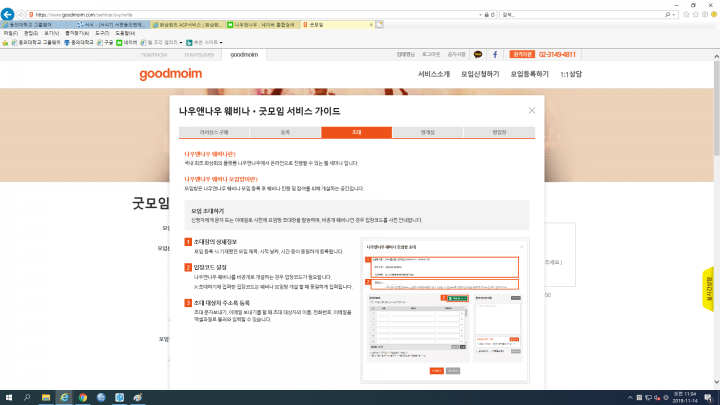
Task: Switch to the 나우앤나우 네이버 통합검색 tab
Action: pyautogui.click(x=263, y=25)
